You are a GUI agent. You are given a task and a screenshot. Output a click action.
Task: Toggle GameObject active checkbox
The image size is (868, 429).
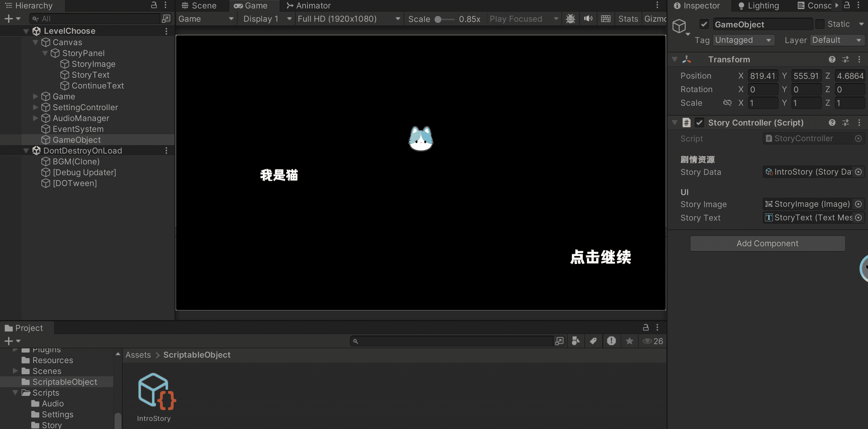click(x=703, y=24)
